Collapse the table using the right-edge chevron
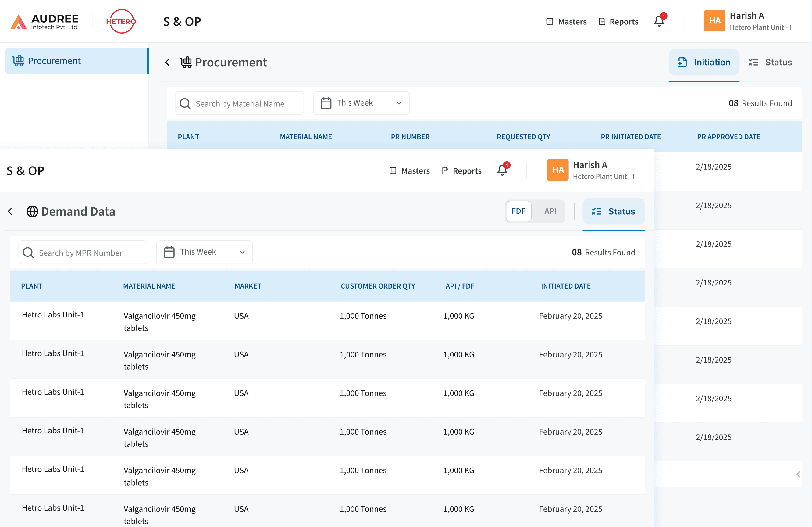Image resolution: width=812 pixels, height=527 pixels. coord(798,474)
